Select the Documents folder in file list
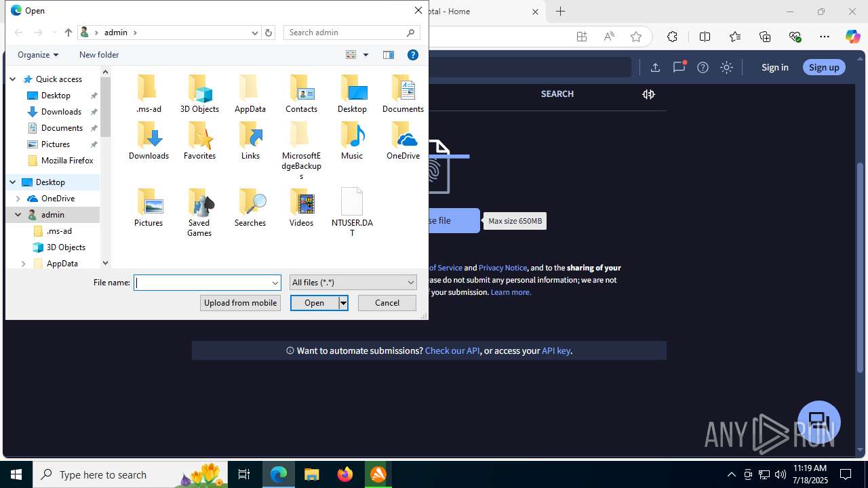Screen dimensions: 868x488 click(403, 94)
